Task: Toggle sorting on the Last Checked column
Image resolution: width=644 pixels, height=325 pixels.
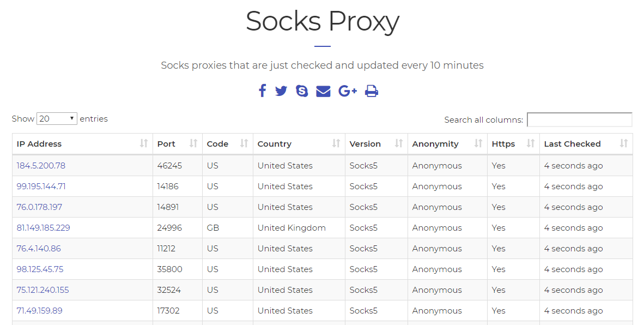Action: pos(623,143)
